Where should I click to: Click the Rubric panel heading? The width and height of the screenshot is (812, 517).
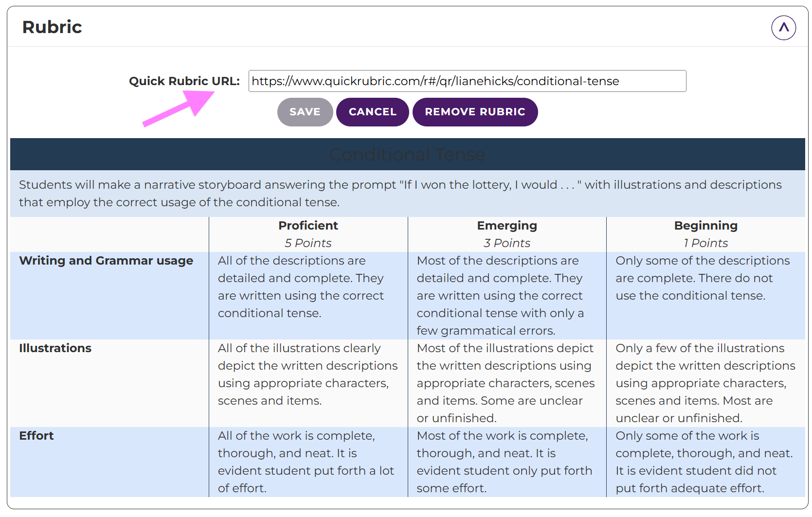coord(52,27)
